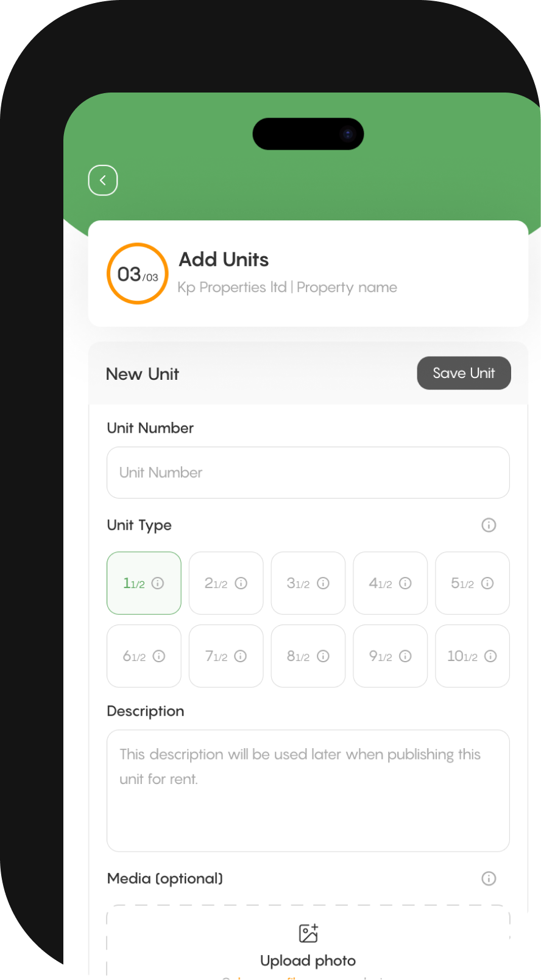Tap the info icon on 3½ unit
This screenshot has width=541, height=980.
(x=324, y=583)
